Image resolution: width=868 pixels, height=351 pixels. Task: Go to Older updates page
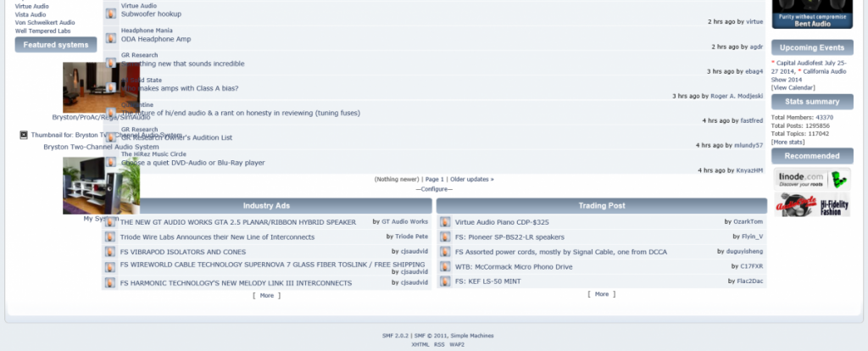pyautogui.click(x=471, y=180)
